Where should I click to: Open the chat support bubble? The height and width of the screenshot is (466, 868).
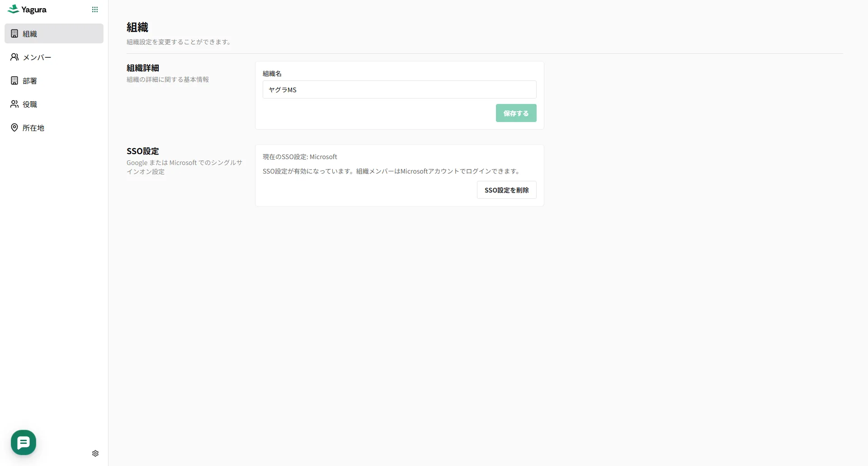click(x=23, y=442)
